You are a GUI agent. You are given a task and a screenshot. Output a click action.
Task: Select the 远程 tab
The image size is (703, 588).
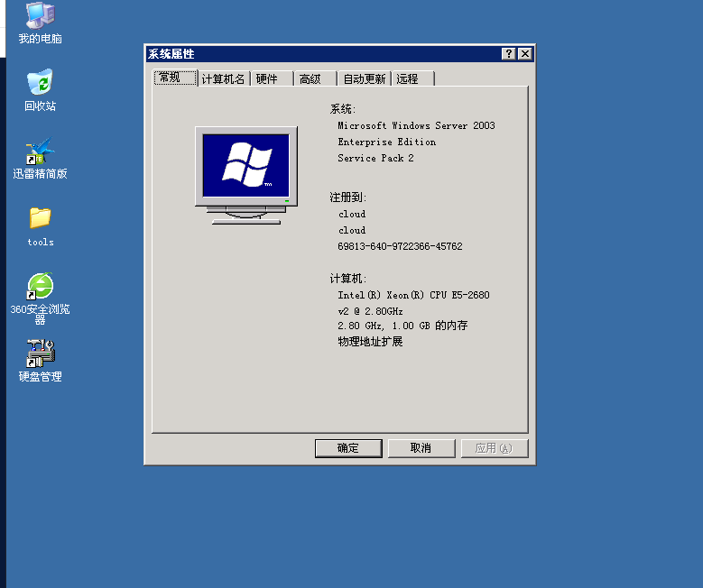pos(408,79)
